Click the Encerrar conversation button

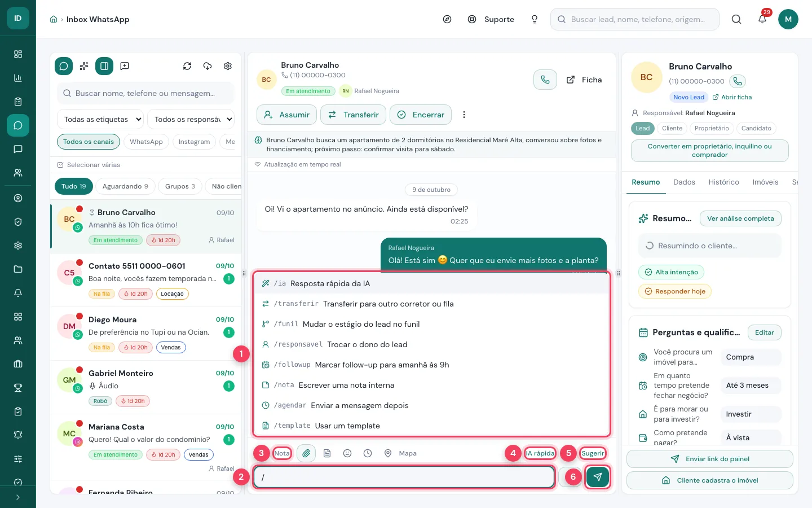pyautogui.click(x=421, y=115)
